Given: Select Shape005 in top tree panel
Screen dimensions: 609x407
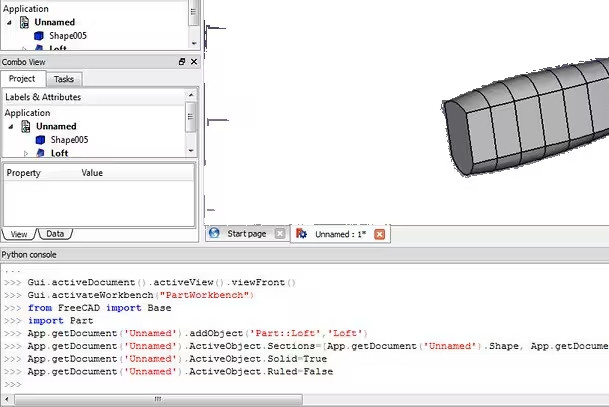Looking at the screenshot, I should coord(68,36).
